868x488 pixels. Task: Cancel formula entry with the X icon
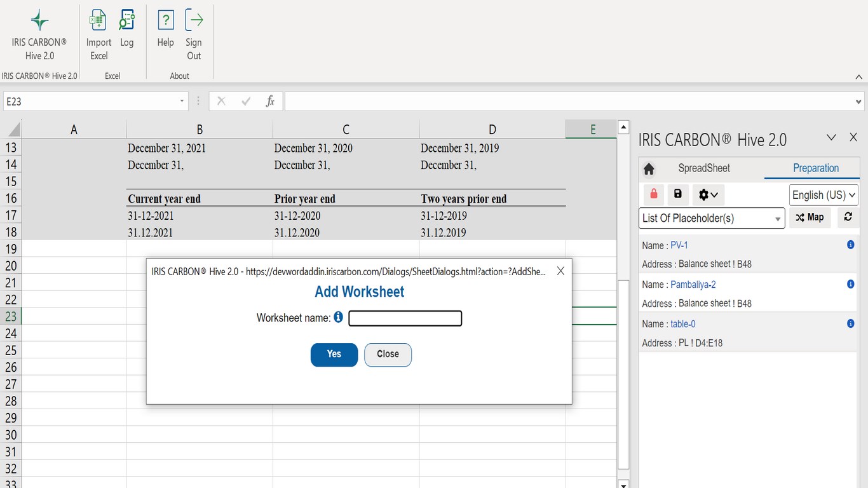(x=221, y=101)
